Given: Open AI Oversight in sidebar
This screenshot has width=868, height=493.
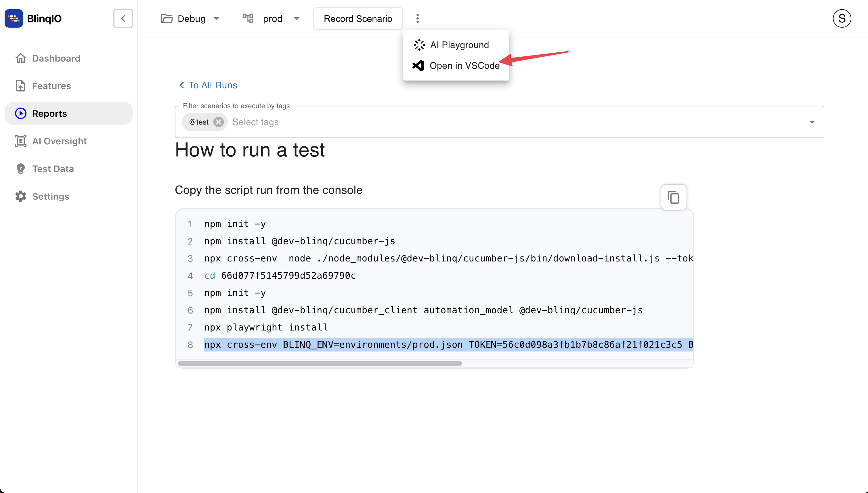Looking at the screenshot, I should tap(68, 141).
